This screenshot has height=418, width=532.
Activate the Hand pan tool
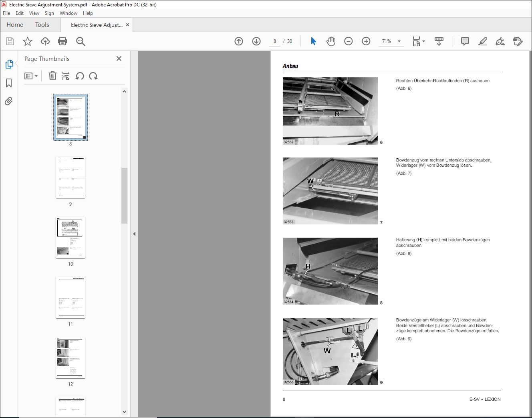(x=331, y=41)
